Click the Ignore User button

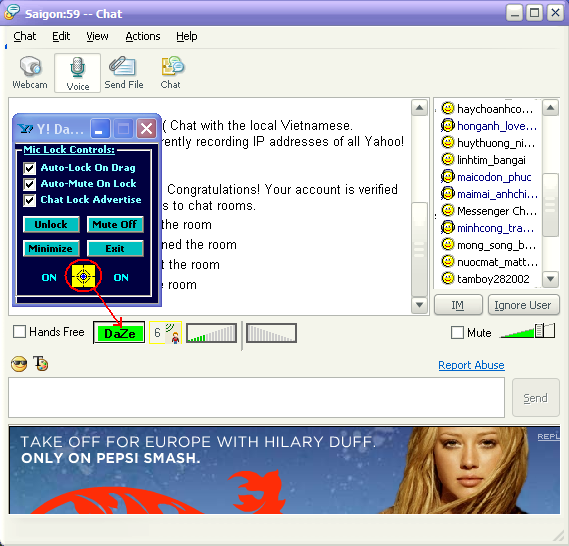524,305
